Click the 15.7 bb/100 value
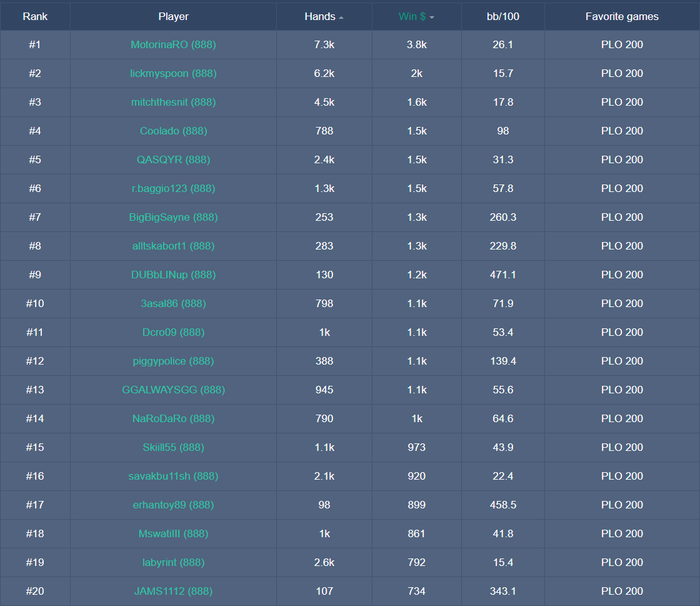 coord(503,73)
